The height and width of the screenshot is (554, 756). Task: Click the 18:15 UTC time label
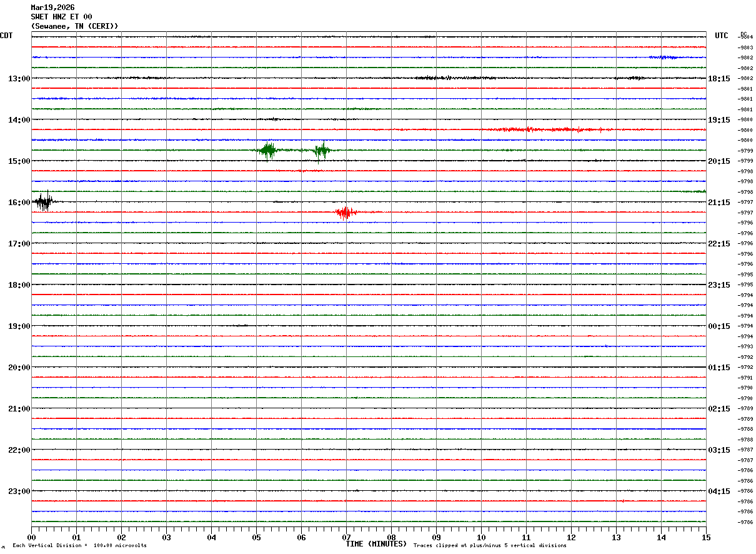tap(719, 79)
